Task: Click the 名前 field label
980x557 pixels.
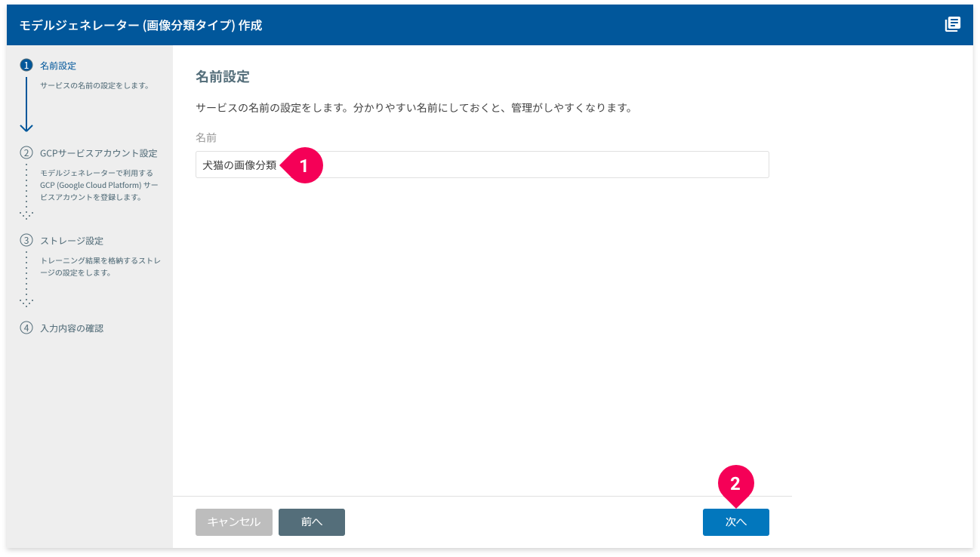Action: pyautogui.click(x=206, y=137)
